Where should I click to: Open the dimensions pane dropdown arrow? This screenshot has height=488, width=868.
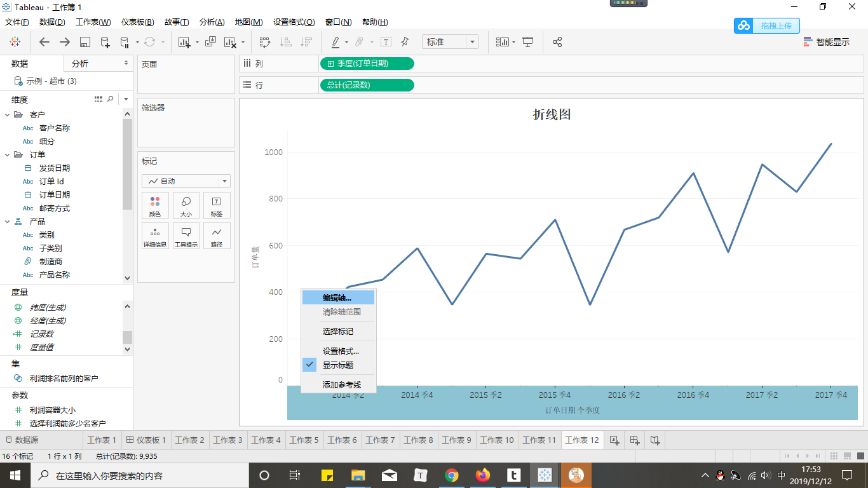coord(126,99)
